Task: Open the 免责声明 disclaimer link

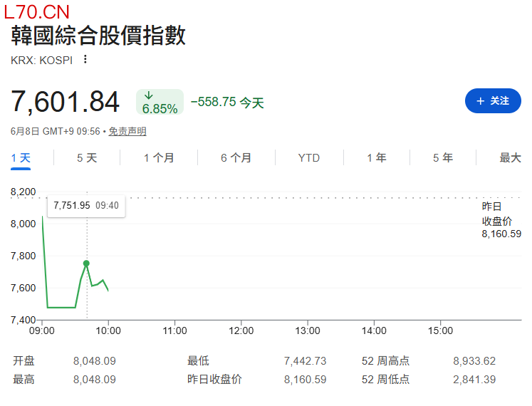Action: 127,131
